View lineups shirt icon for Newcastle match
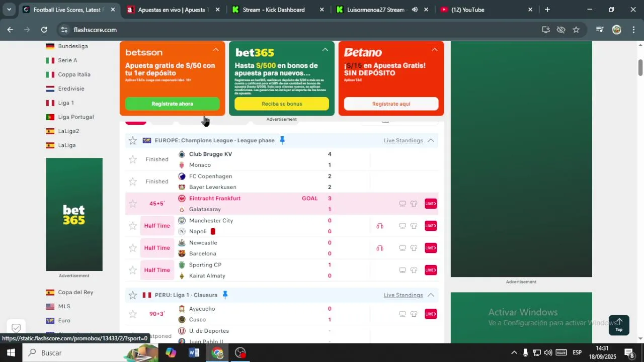This screenshot has width=644, height=362. [414, 248]
